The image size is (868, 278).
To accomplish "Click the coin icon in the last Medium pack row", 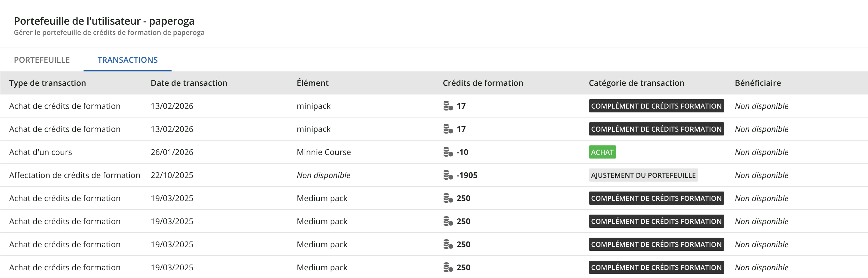I will tap(448, 267).
